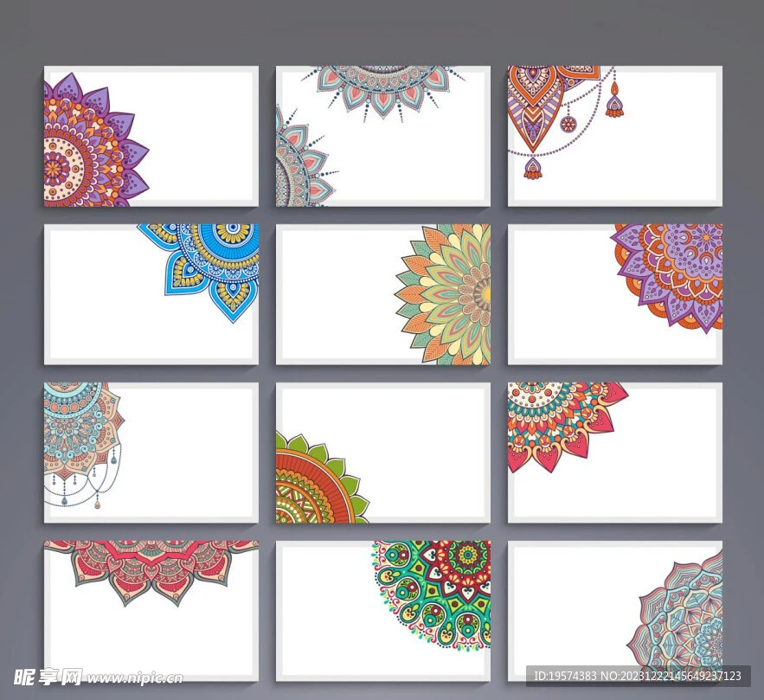Screen dimensions: 764x700
Task: Select the card with purple sunflower mandala
Action: click(151, 137)
